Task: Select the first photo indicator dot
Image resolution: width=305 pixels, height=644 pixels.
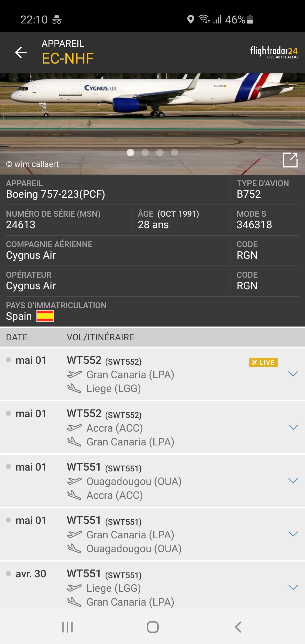Action: [130, 153]
